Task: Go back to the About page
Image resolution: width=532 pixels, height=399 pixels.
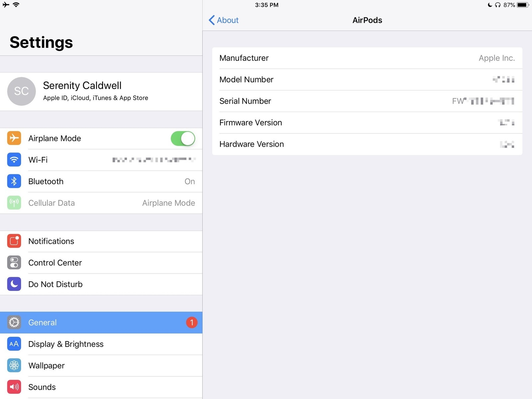Action: pos(223,20)
